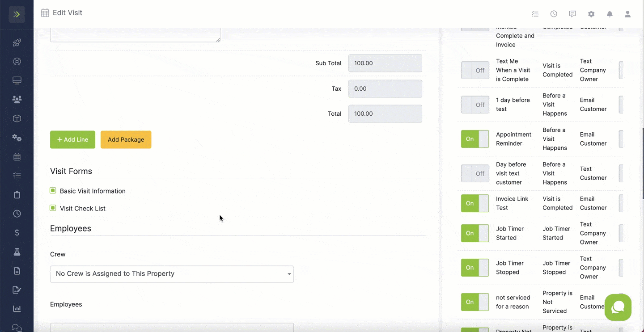Viewport: 644px width, 332px height.
Task: Click the Invoice Link Test label
Action: pos(512,203)
